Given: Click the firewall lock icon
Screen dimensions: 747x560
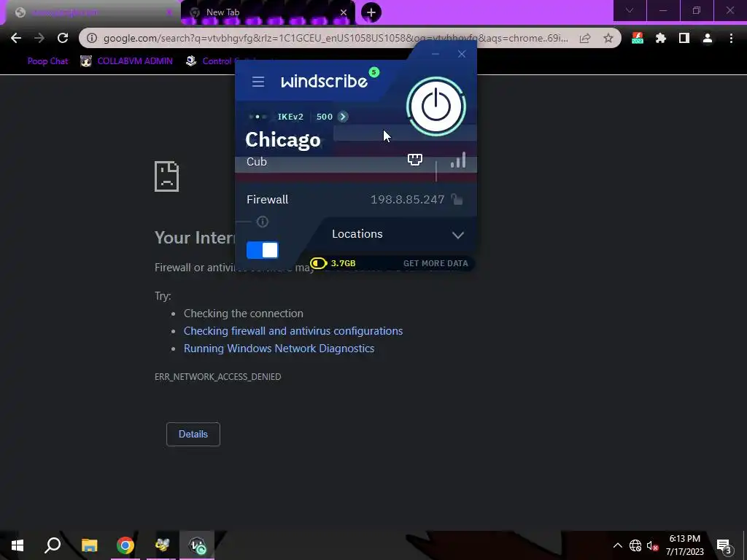Looking at the screenshot, I should [457, 200].
